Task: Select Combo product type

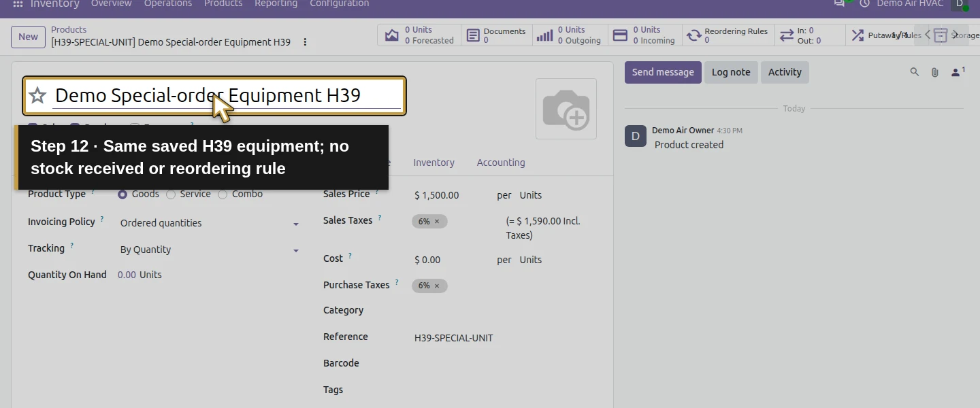Action: (223, 194)
